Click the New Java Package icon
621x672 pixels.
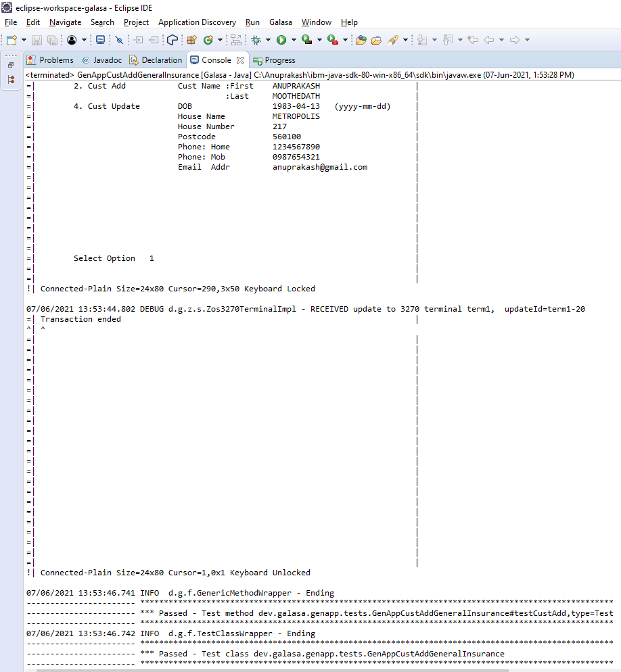191,40
